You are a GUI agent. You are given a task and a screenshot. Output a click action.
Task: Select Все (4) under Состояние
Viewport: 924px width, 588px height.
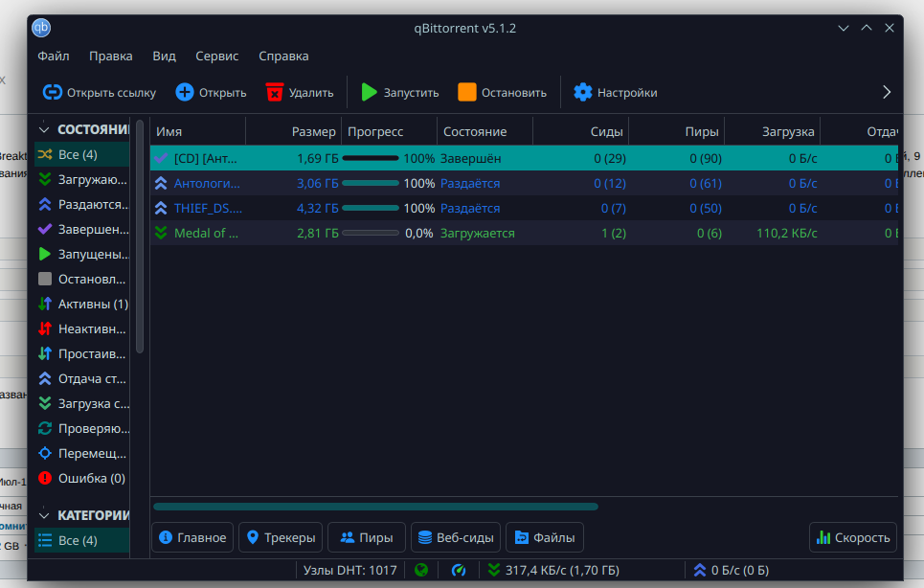click(82, 154)
